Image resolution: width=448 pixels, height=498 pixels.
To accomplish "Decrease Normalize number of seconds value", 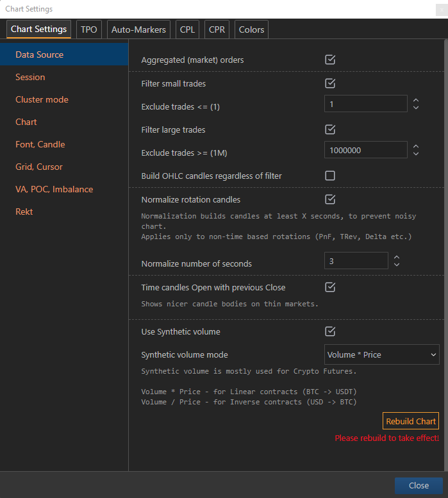I will 397,265.
